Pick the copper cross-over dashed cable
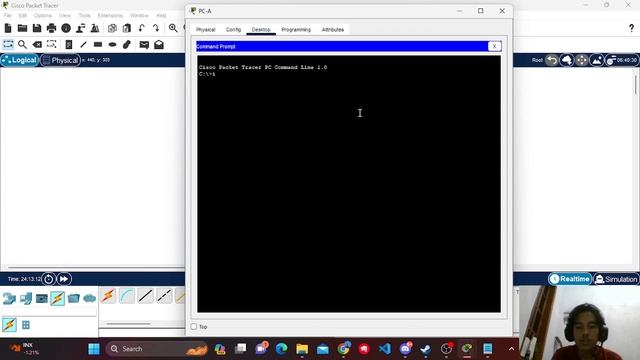 pos(164,296)
